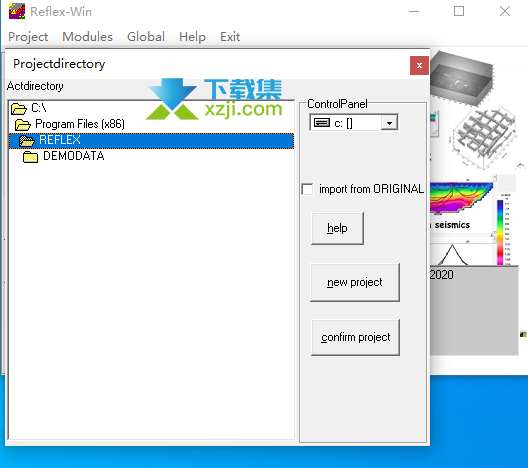Close the Projectdirectory dialog with red X
528x468 pixels.
click(419, 65)
